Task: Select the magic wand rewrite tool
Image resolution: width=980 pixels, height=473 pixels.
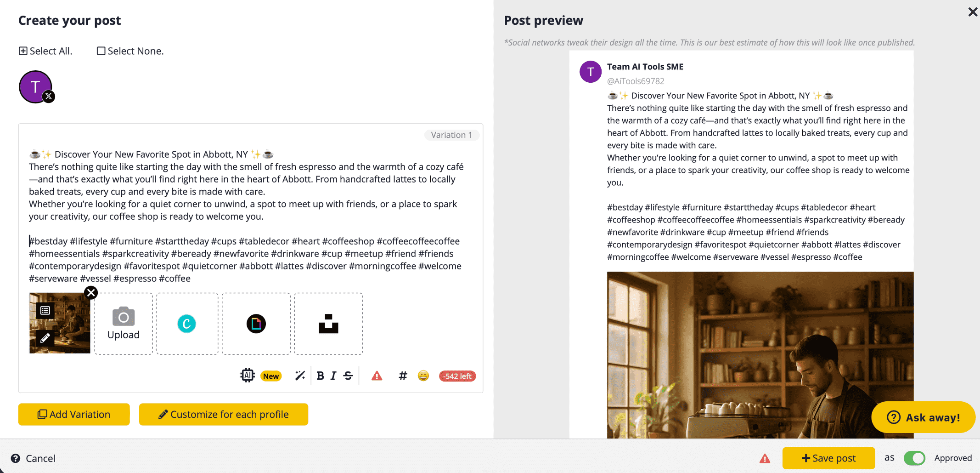Action: click(x=300, y=376)
